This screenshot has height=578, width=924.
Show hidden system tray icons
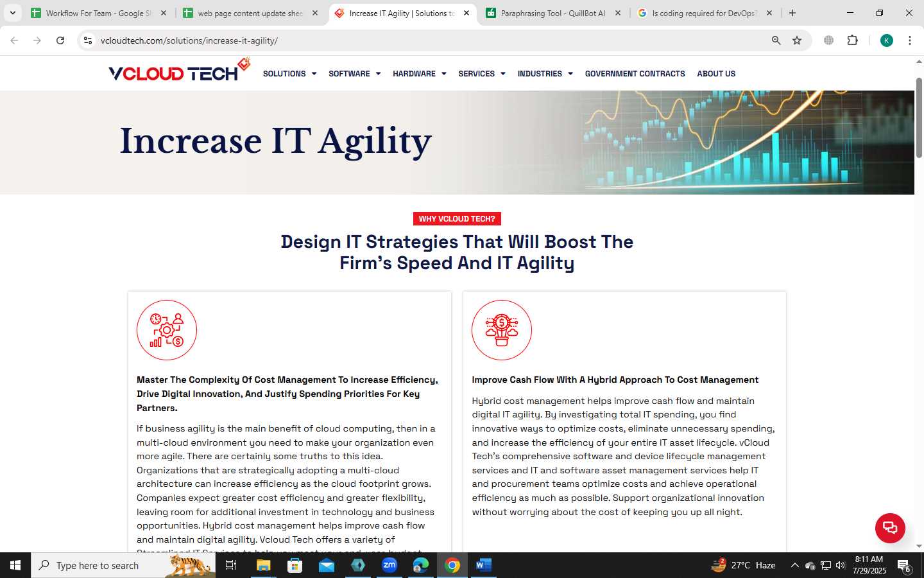coord(794,565)
